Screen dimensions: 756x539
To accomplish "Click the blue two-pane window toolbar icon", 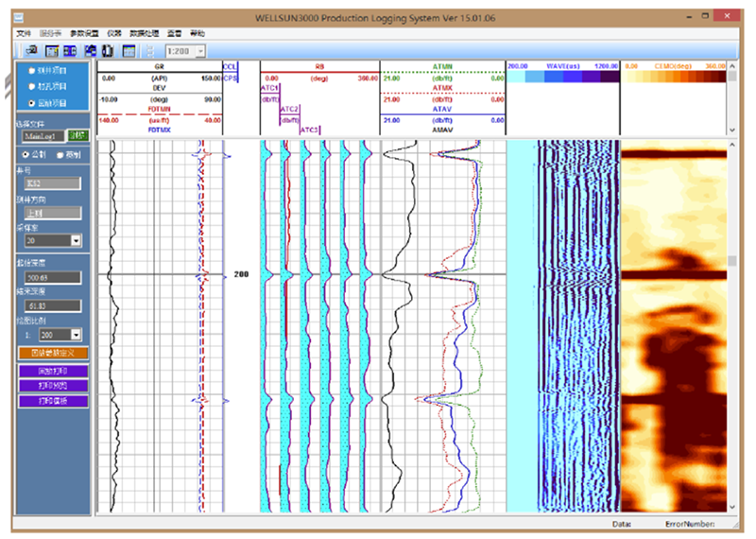I will (70, 51).
